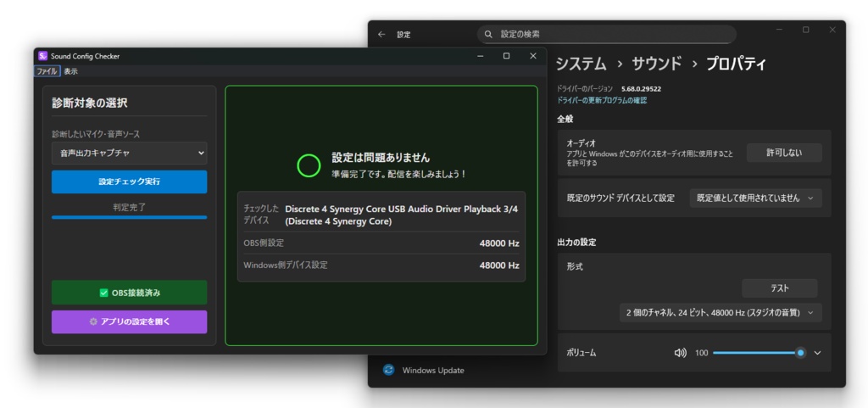Click the ボリューム slider handle
This screenshot has height=408, width=868.
[x=800, y=353]
